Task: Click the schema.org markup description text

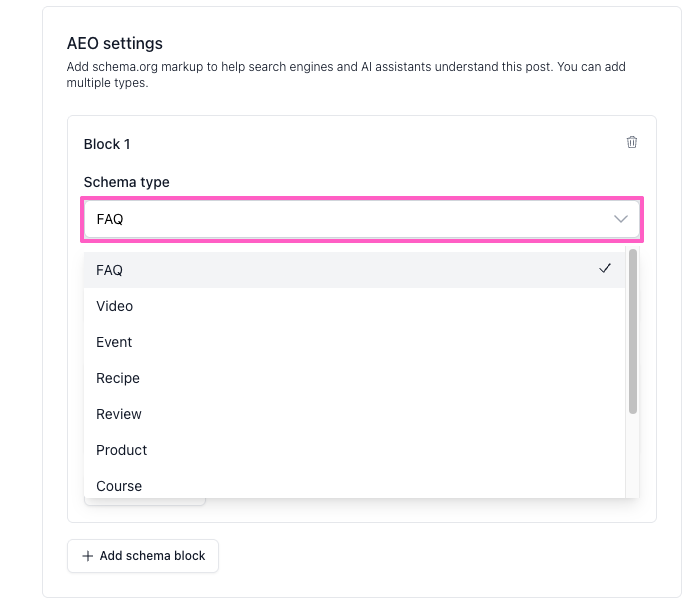Action: coord(346,75)
